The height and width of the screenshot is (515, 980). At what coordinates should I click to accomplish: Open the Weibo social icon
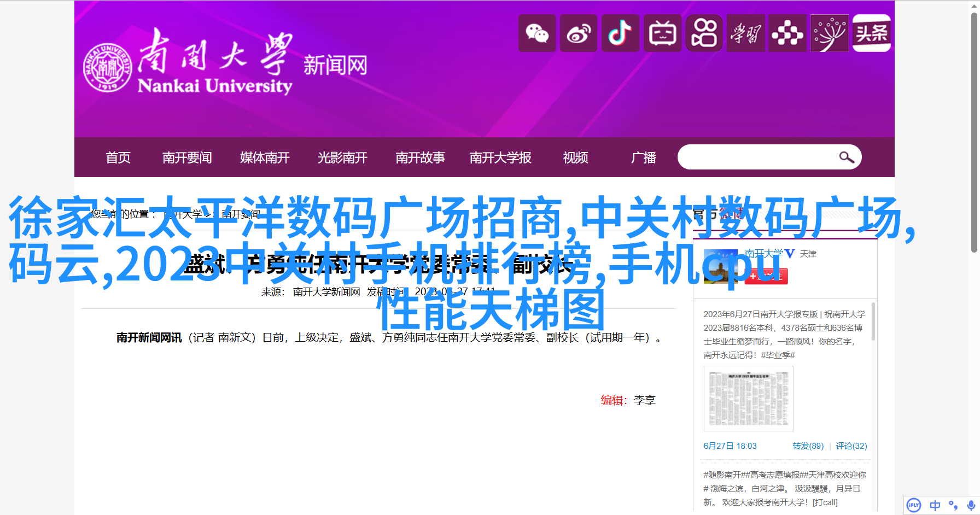click(579, 33)
